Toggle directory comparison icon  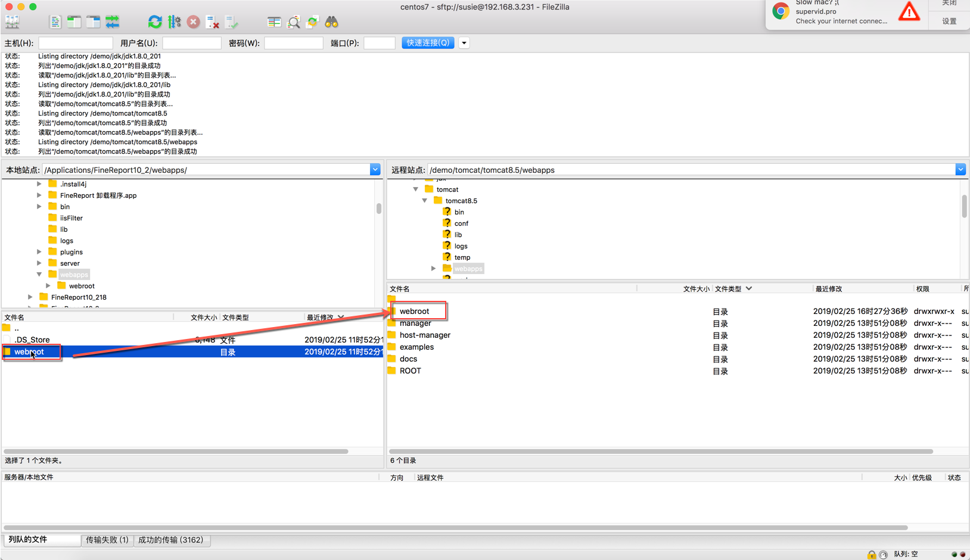(x=293, y=23)
